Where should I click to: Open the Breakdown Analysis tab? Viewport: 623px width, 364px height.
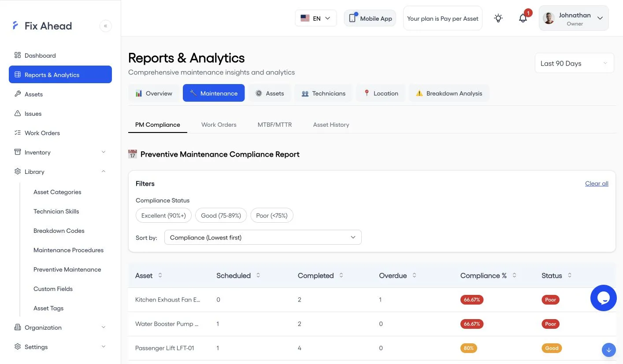point(449,93)
